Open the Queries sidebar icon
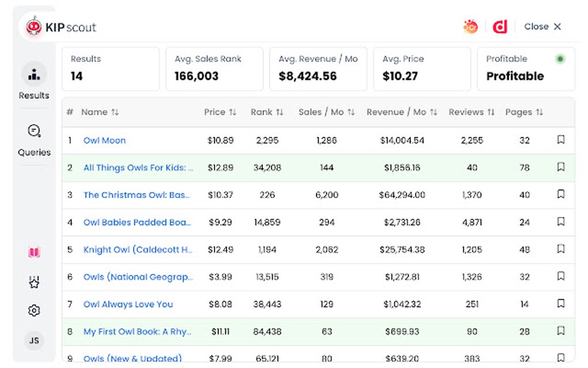This screenshot has height=368, width=588. coord(34,132)
